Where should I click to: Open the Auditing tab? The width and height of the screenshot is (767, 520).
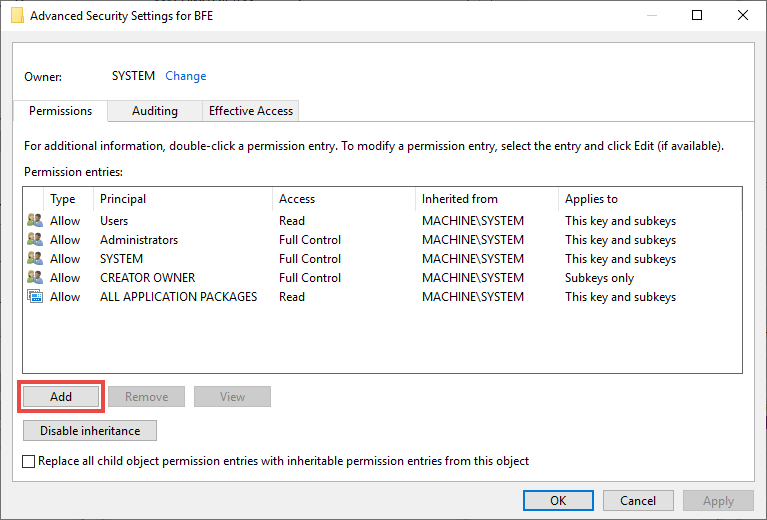point(155,111)
